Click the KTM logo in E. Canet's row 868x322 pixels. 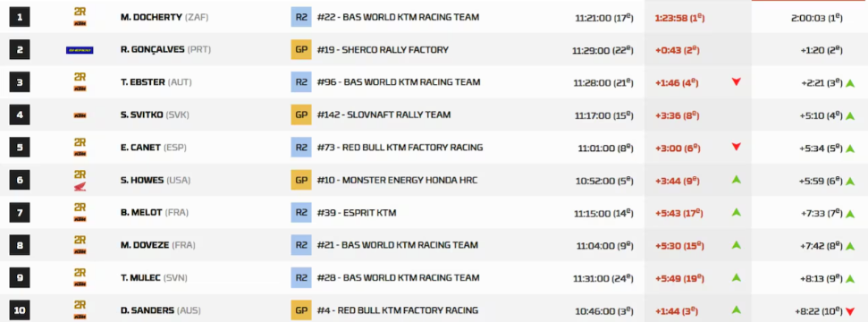tap(80, 154)
